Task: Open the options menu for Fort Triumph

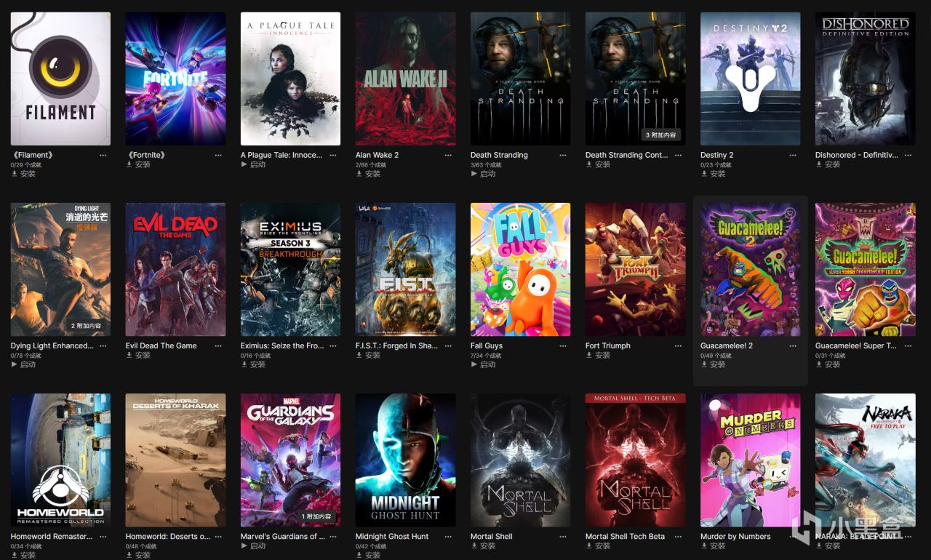Action: pyautogui.click(x=678, y=345)
